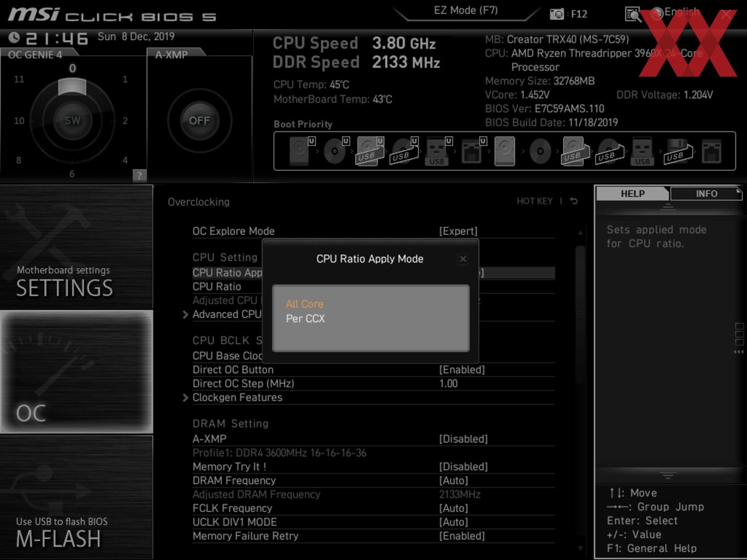Screen dimensions: 747x560
Task: Open M-FLASH BIOS flashing tile
Action: pos(77,497)
